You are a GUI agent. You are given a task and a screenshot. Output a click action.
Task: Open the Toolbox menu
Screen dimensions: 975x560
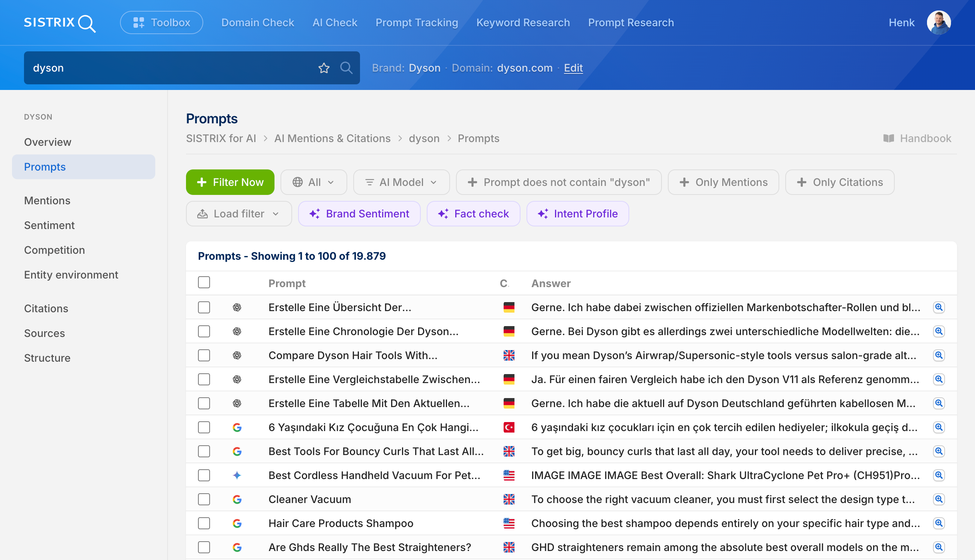point(162,23)
